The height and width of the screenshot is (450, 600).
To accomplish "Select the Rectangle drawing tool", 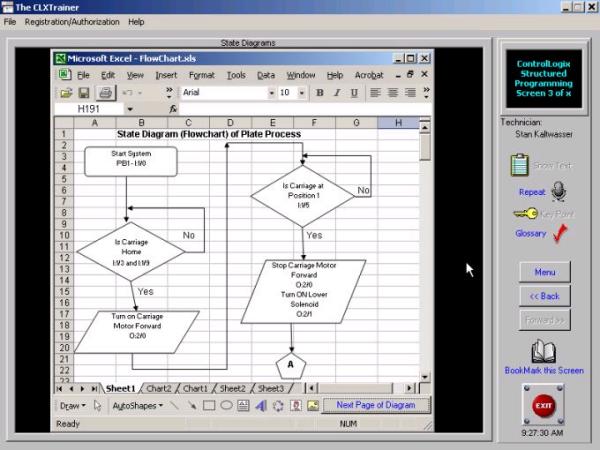I will click(209, 406).
